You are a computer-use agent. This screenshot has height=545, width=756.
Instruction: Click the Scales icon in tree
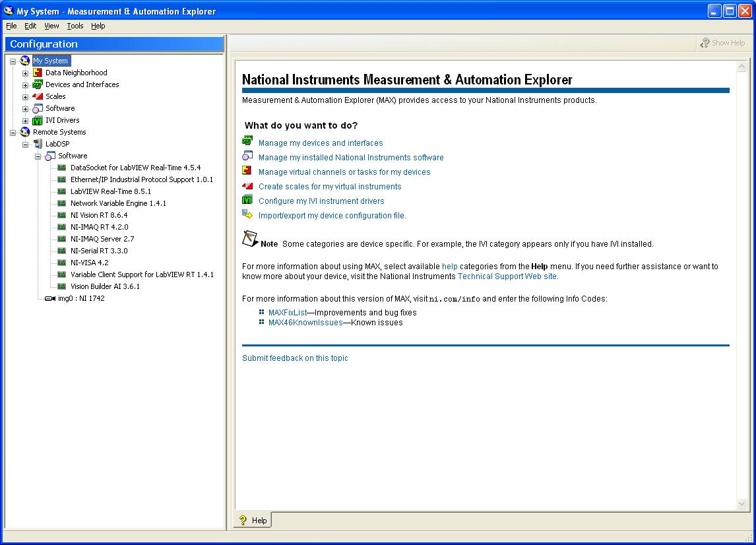pyautogui.click(x=38, y=96)
